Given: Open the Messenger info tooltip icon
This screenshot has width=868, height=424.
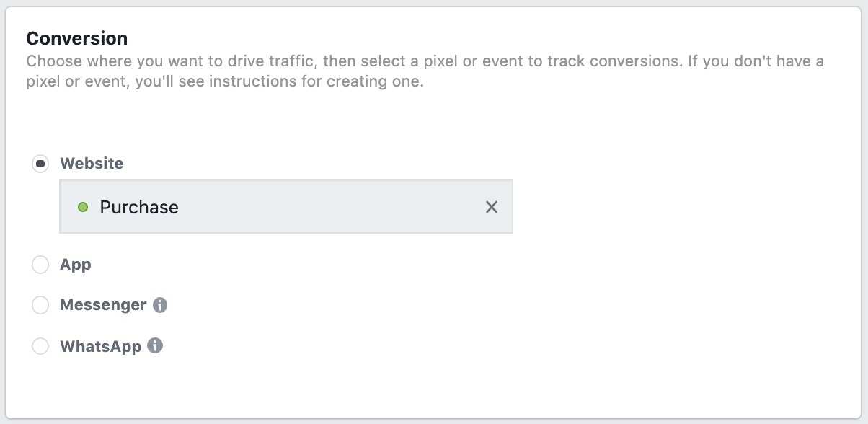Looking at the screenshot, I should [x=160, y=305].
